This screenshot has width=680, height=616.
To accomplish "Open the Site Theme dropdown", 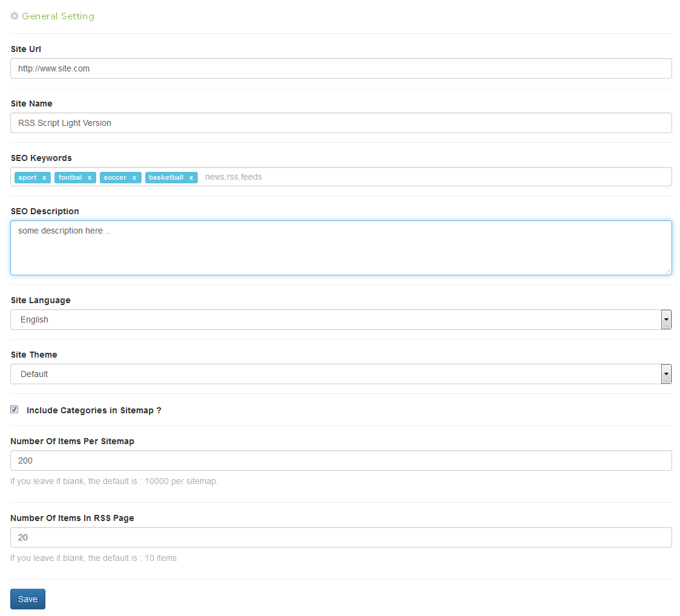I will tap(336, 374).
